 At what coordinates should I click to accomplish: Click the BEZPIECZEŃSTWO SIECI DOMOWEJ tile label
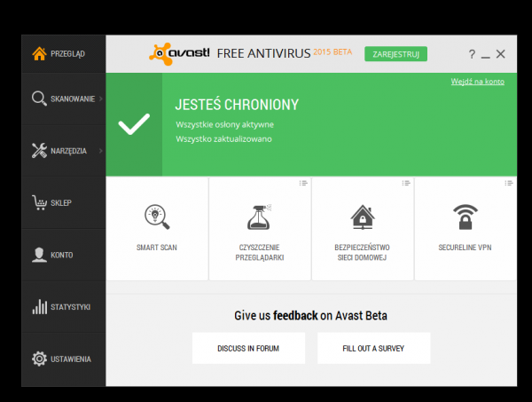pyautogui.click(x=362, y=252)
